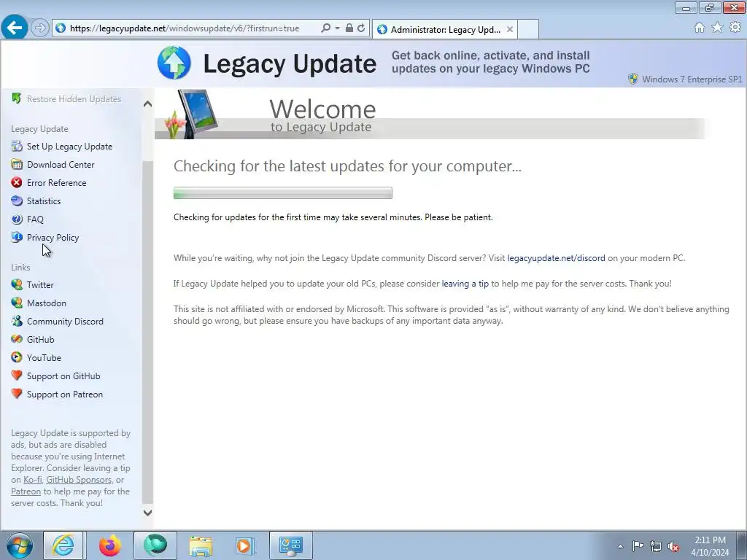The image size is (747, 560).
Task: Click the URL address field
Action: coord(186,28)
